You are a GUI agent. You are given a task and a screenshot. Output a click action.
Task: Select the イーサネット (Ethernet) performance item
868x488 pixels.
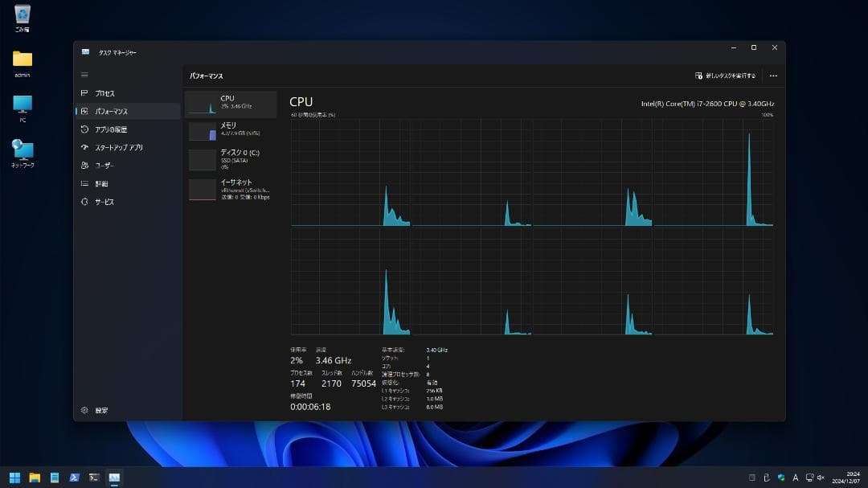tap(231, 189)
